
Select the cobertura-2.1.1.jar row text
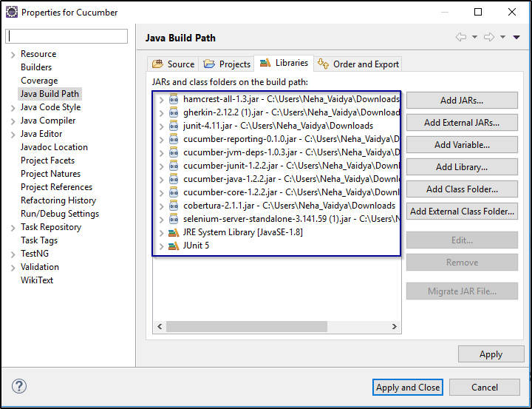click(x=289, y=206)
